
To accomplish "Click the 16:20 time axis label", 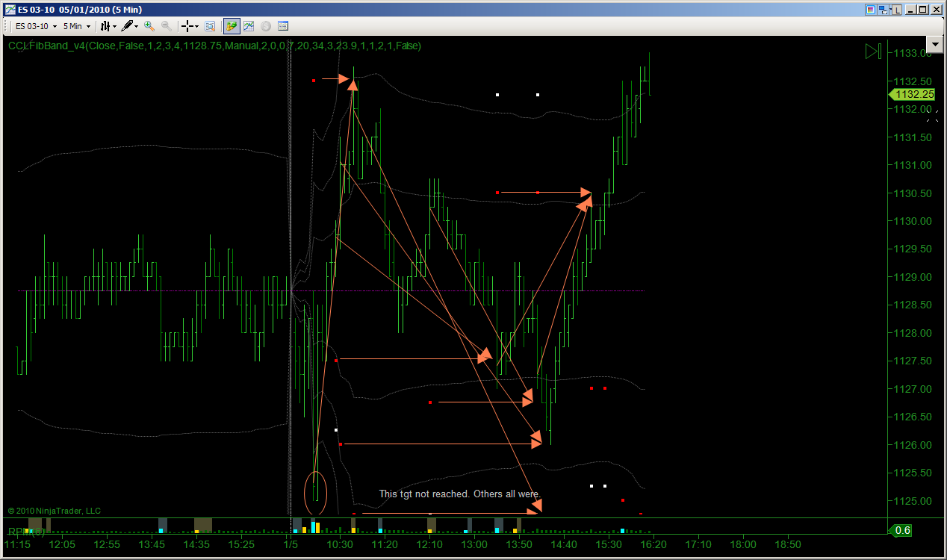I will pyautogui.click(x=653, y=545).
